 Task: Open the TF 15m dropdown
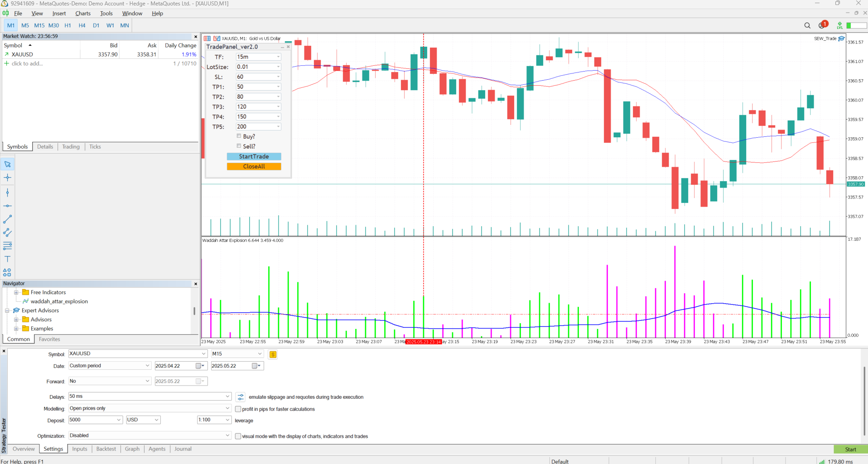(258, 57)
